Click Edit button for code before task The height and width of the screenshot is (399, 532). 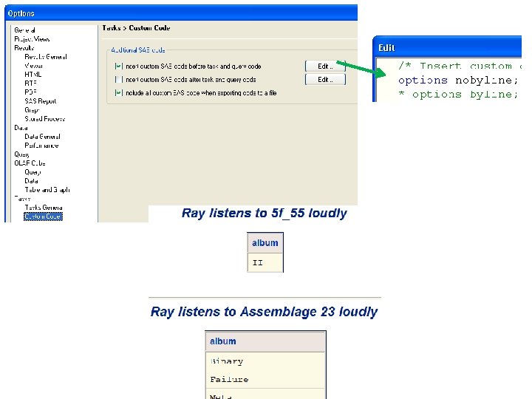point(325,66)
